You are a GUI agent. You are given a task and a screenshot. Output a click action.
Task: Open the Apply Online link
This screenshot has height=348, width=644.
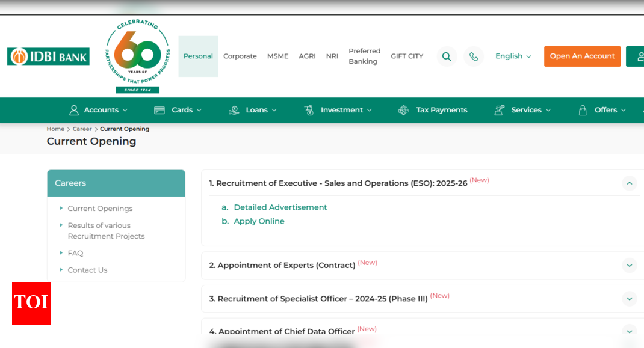(x=259, y=221)
